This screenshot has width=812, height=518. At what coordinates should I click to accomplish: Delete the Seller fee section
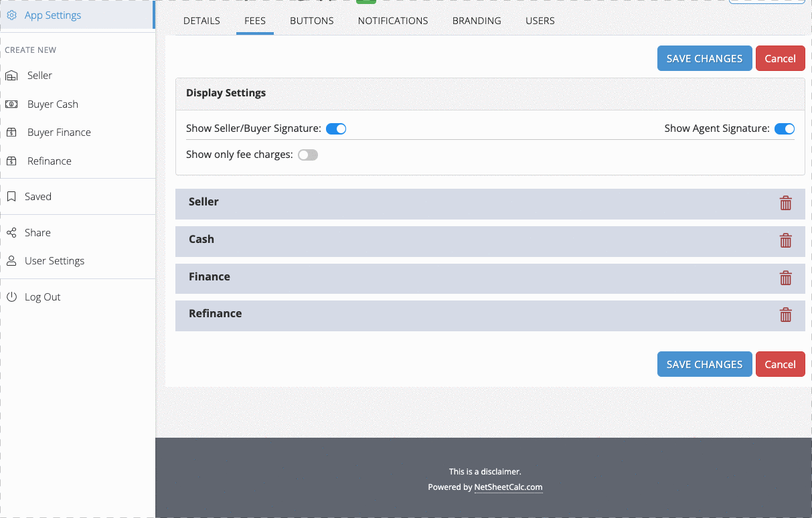point(785,203)
